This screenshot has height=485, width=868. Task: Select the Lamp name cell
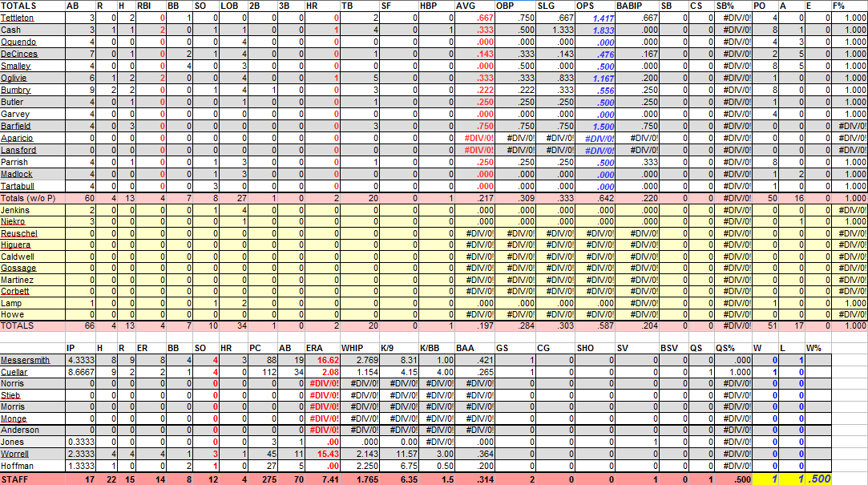[33, 303]
